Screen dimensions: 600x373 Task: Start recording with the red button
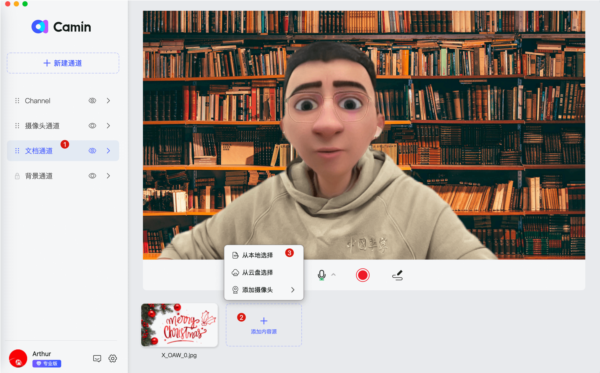tap(362, 275)
